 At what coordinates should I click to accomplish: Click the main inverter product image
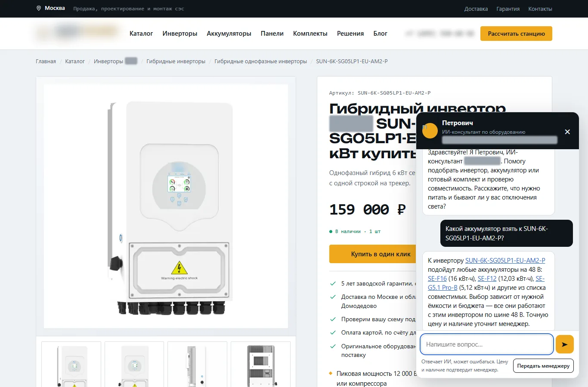(x=166, y=206)
